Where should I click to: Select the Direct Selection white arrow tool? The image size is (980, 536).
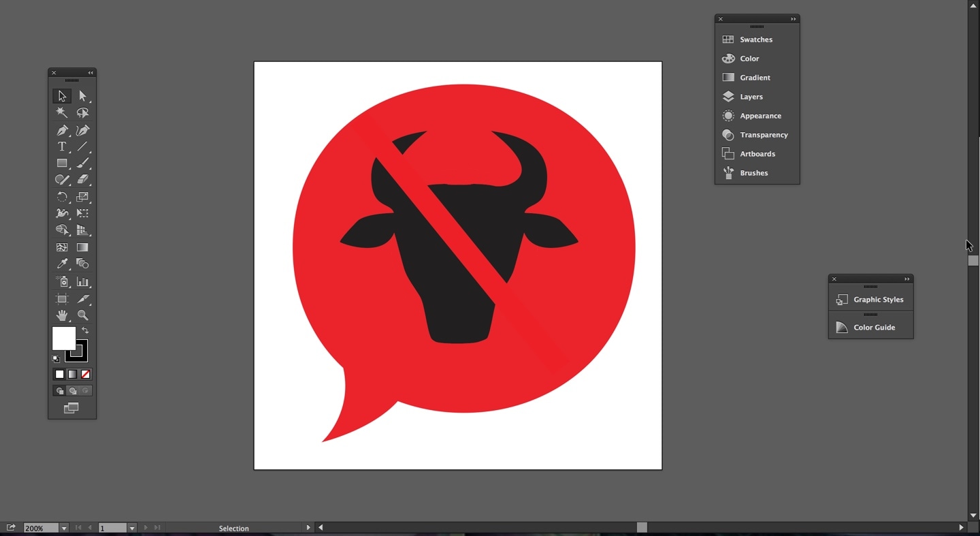click(83, 96)
